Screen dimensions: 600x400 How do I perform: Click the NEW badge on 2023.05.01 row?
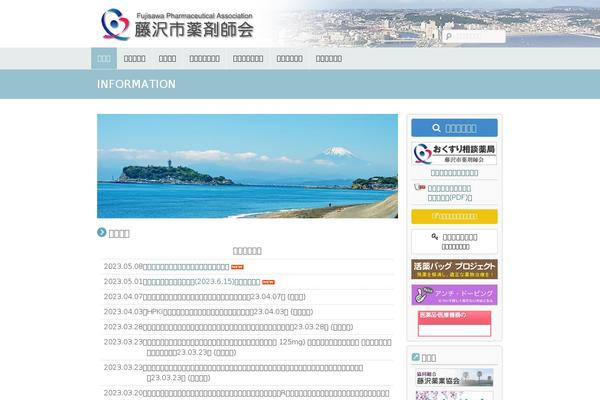click(x=268, y=282)
